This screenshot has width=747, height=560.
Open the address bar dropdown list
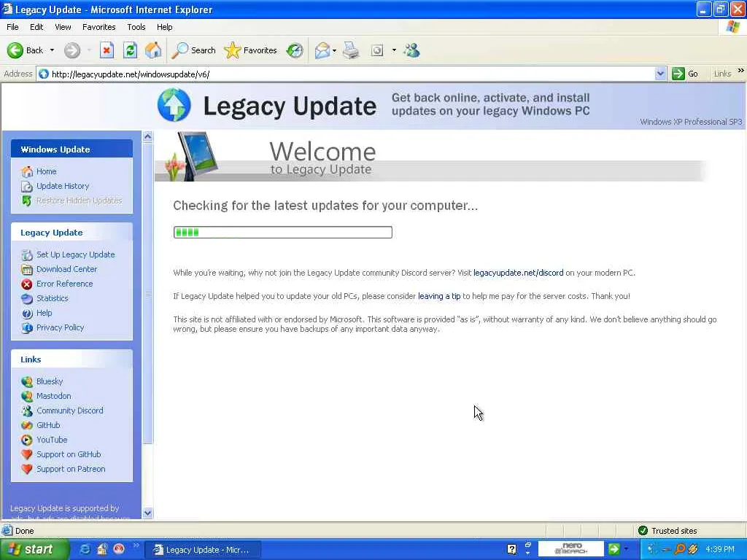coord(659,74)
